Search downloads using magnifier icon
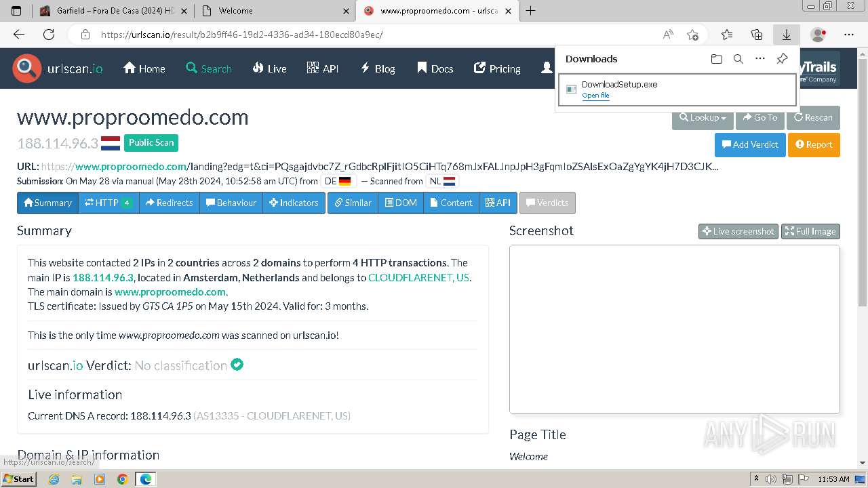Screen dimensions: 868x488 pyautogui.click(x=738, y=59)
